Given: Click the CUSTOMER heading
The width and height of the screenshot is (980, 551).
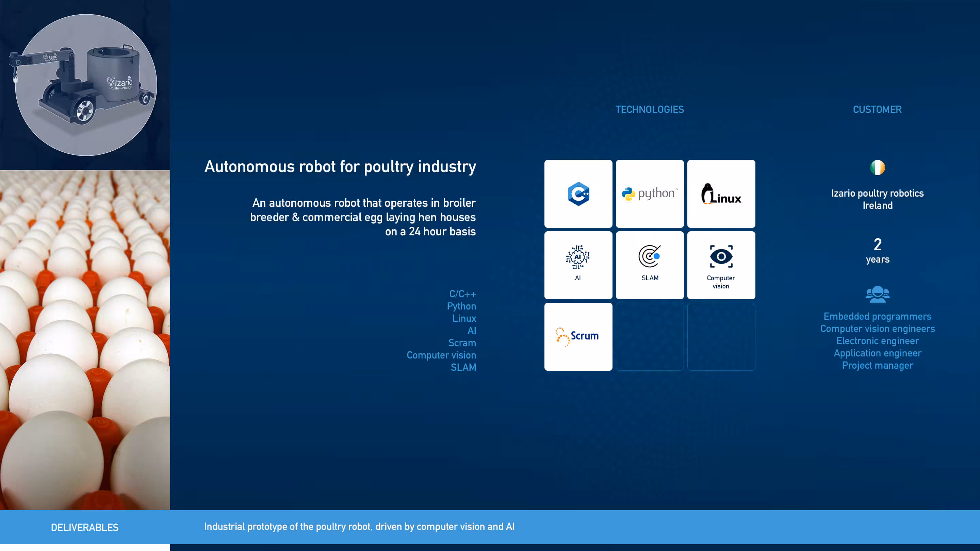Looking at the screenshot, I should [877, 110].
